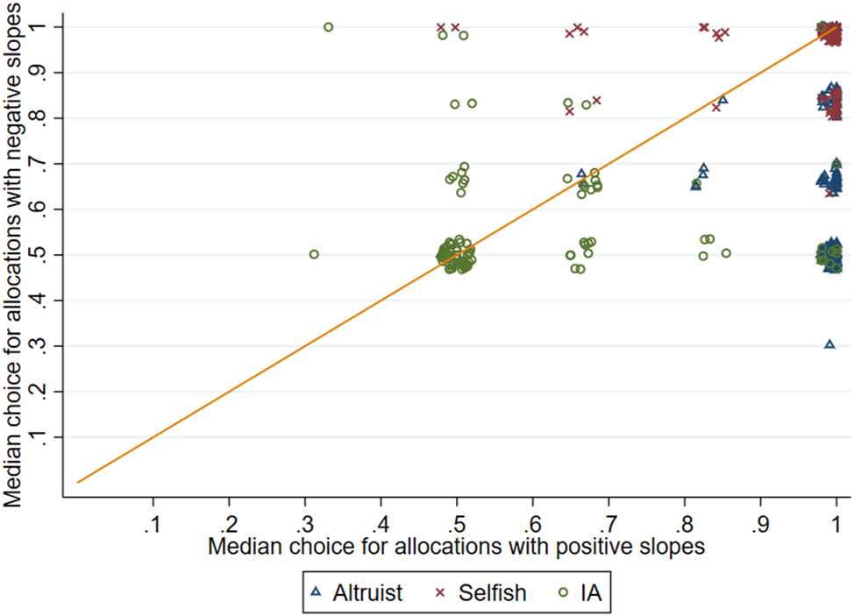Click the Altruist triangle marker in legend
This screenshot has height=616, width=854.
pos(317,593)
